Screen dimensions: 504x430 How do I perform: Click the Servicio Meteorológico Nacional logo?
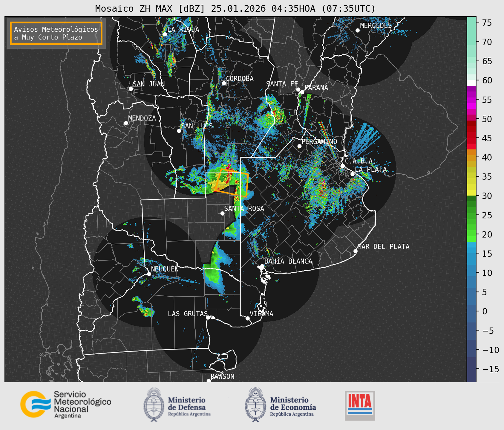coord(66,404)
